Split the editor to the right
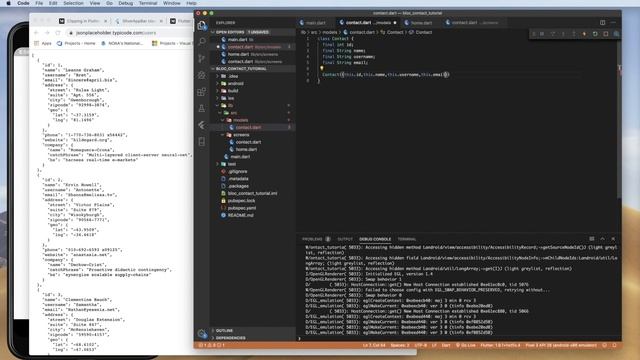Screen dimensions: 640x360 [602, 23]
